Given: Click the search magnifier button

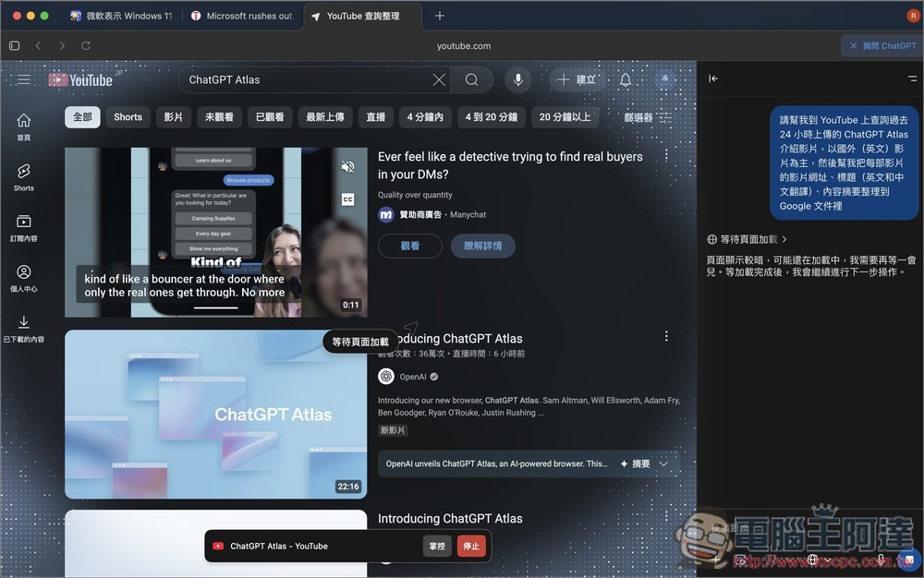Looking at the screenshot, I should (x=472, y=80).
